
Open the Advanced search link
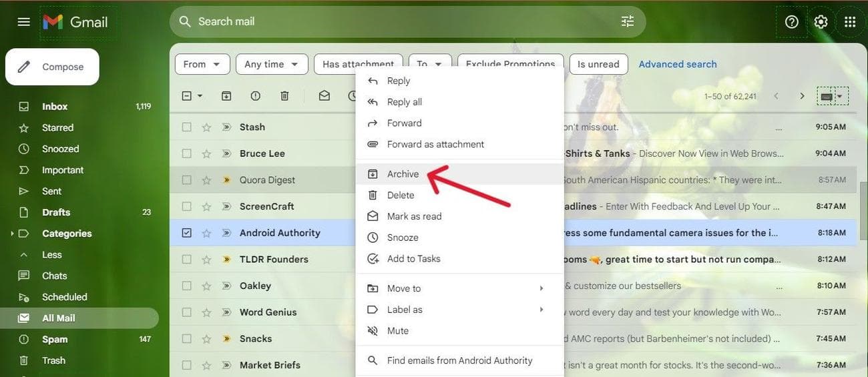tap(677, 64)
